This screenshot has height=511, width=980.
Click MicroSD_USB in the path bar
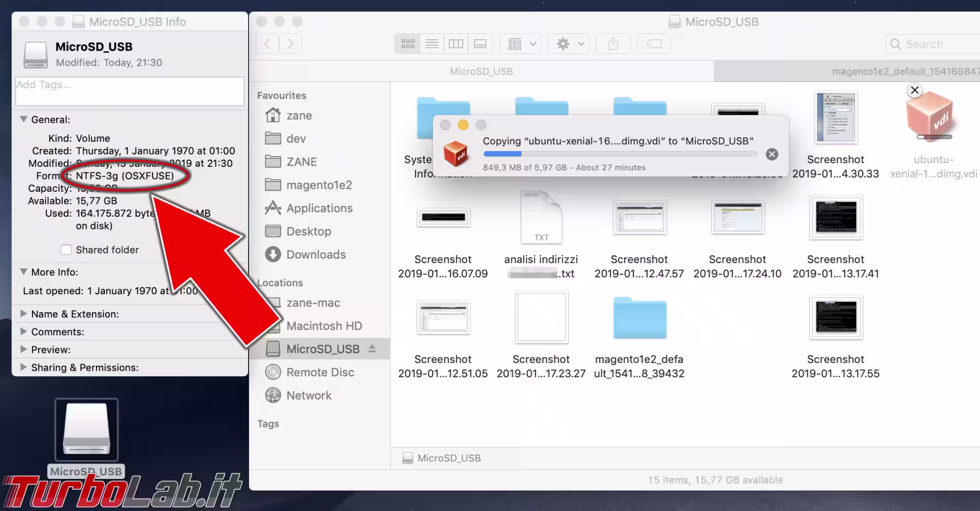[442, 458]
